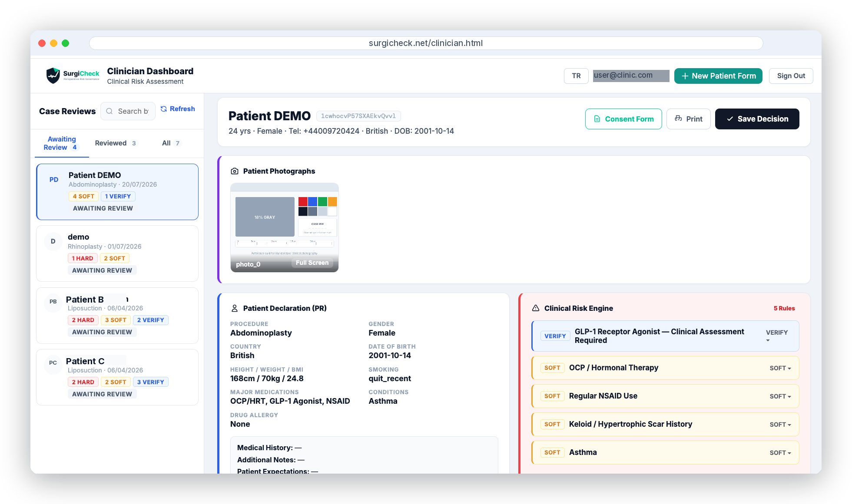This screenshot has height=504, width=852.
Task: Select the Patient C Liposuction case
Action: [117, 377]
